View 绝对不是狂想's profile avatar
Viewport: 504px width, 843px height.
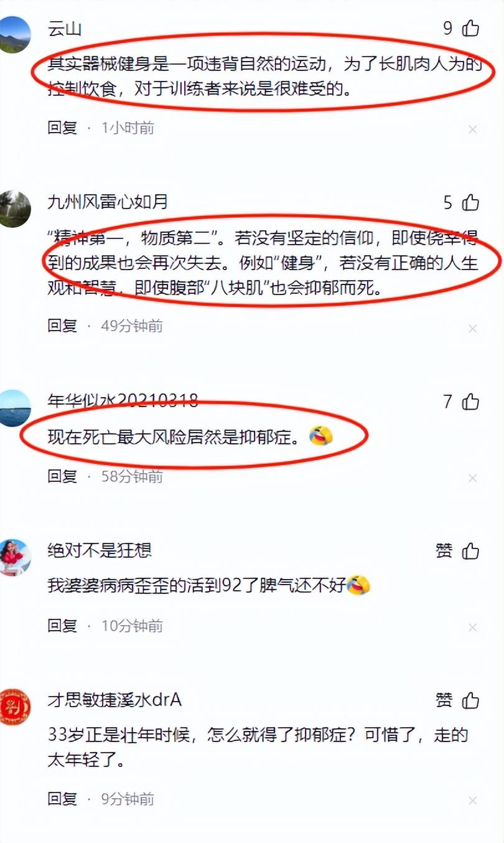[x=14, y=557]
